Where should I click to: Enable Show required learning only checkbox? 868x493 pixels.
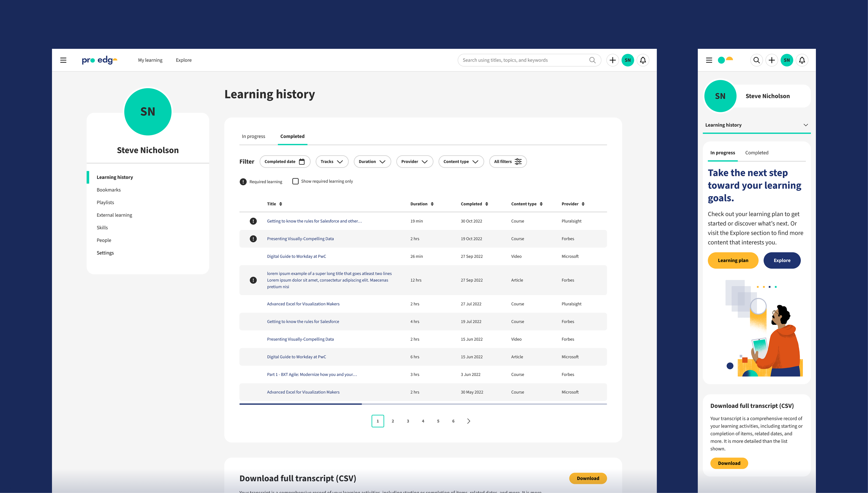coord(295,181)
